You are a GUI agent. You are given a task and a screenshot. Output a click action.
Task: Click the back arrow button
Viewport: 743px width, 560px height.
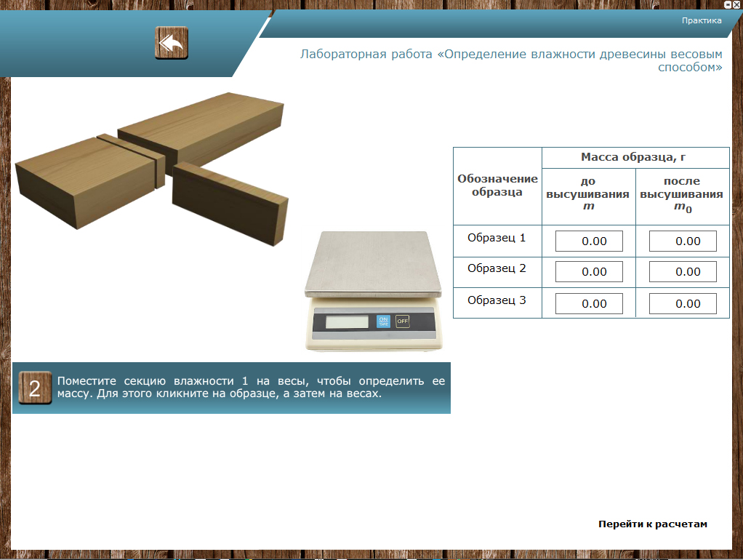coord(172,43)
